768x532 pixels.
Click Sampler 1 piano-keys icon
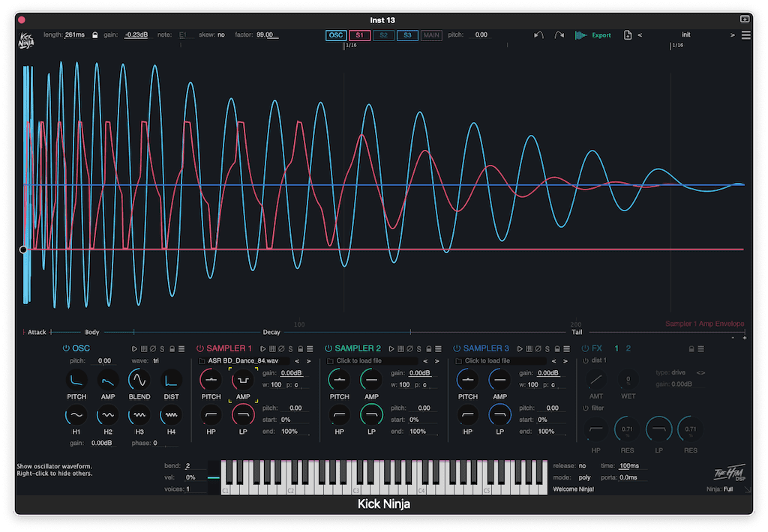point(272,349)
